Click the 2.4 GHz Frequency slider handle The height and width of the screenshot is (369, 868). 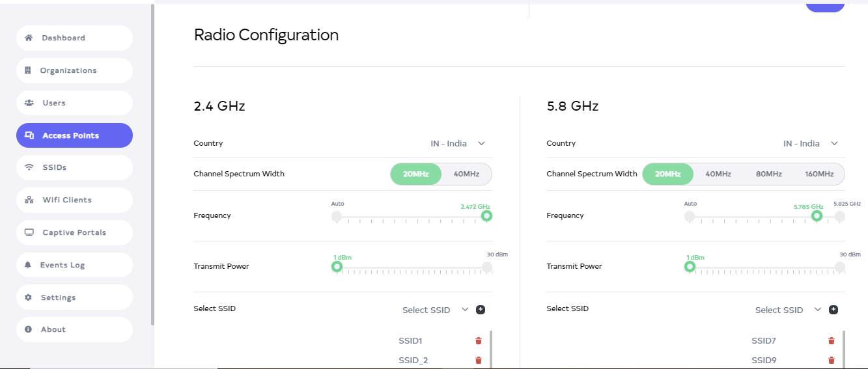(x=486, y=216)
